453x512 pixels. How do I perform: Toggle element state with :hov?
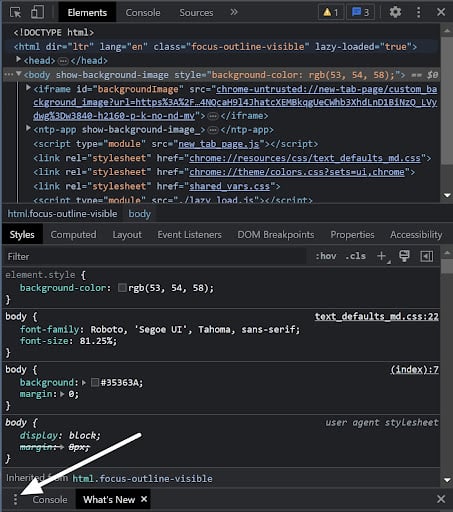[x=326, y=256]
